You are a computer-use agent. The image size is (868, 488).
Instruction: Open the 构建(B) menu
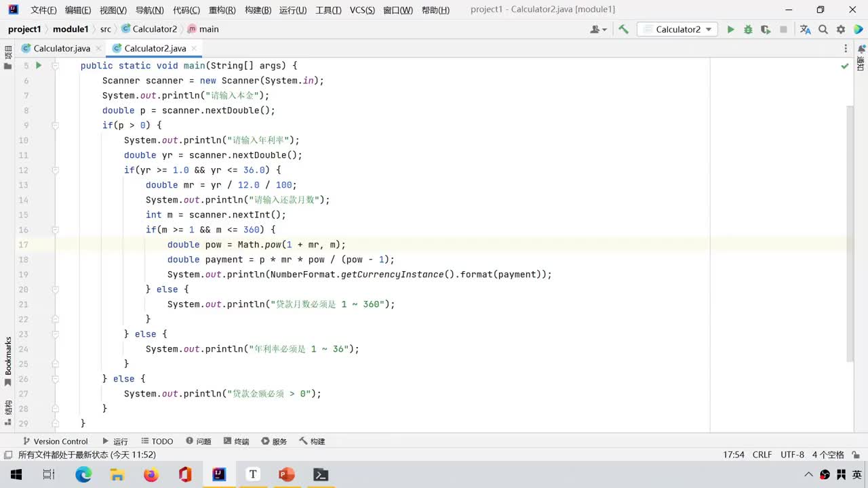pos(258,10)
